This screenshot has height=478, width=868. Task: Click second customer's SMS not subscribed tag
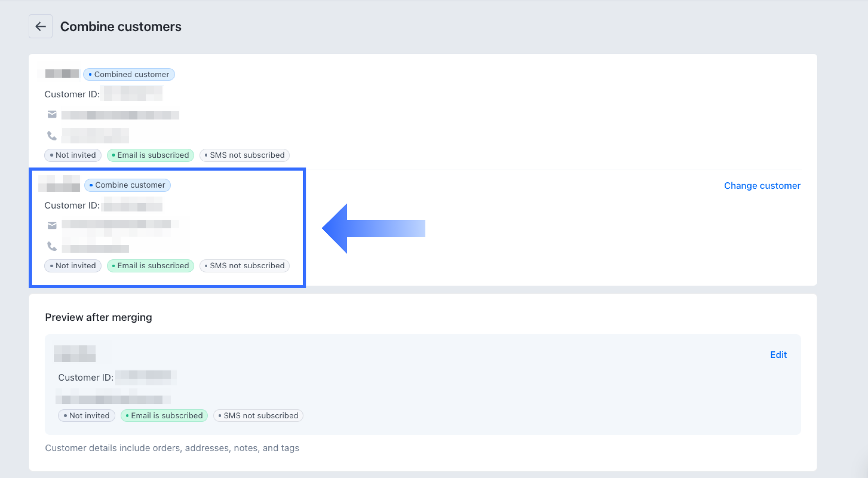244,266
